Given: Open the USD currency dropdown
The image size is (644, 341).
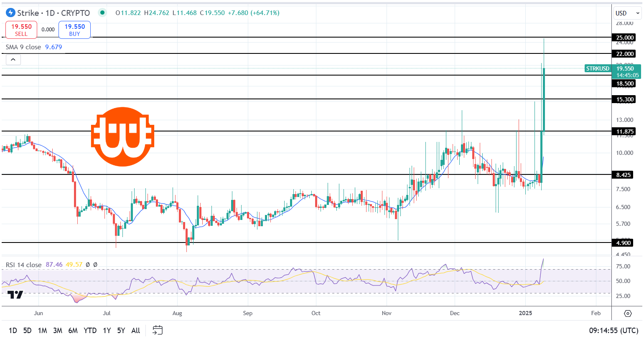Looking at the screenshot, I should [x=627, y=13].
